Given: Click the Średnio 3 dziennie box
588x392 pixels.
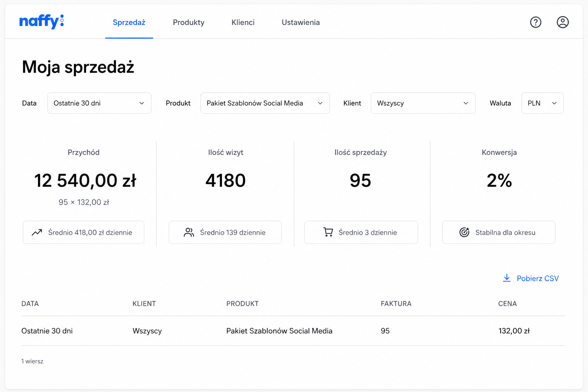Looking at the screenshot, I should 361,232.
